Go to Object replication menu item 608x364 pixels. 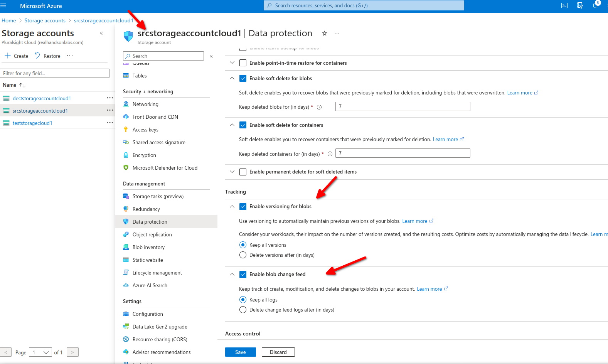pos(152,234)
